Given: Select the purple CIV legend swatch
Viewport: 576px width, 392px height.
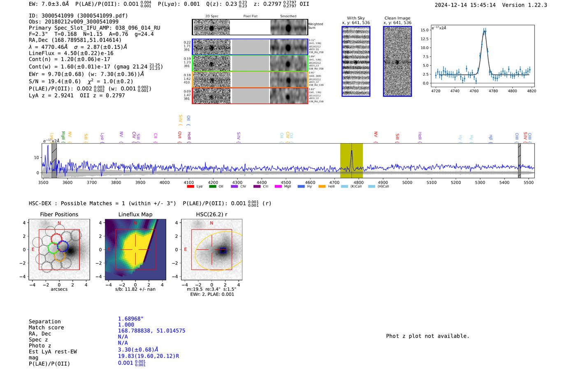Looking at the screenshot, I should (235, 186).
